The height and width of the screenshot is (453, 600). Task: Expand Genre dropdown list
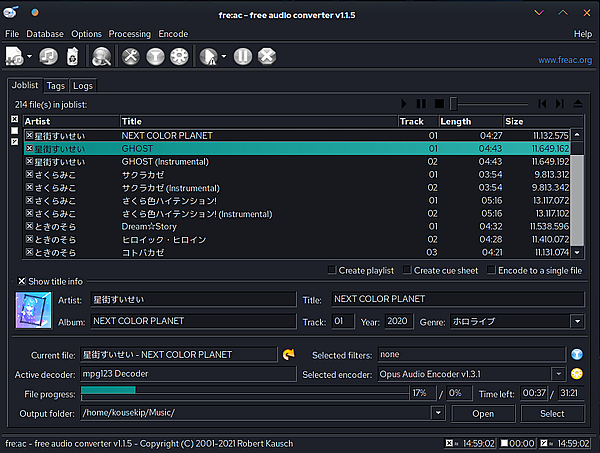coord(577,321)
